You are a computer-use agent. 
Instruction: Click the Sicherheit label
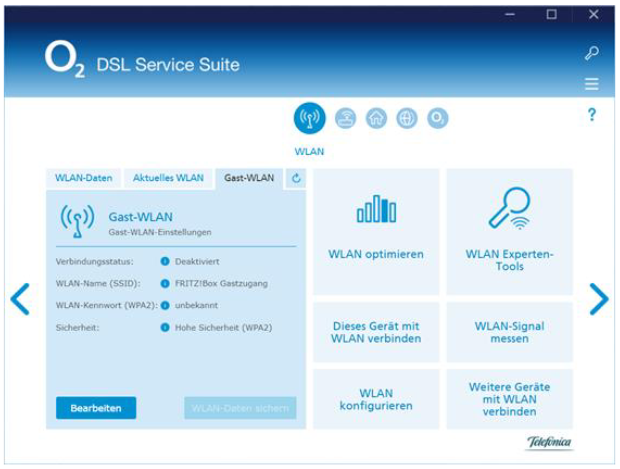tap(78, 327)
